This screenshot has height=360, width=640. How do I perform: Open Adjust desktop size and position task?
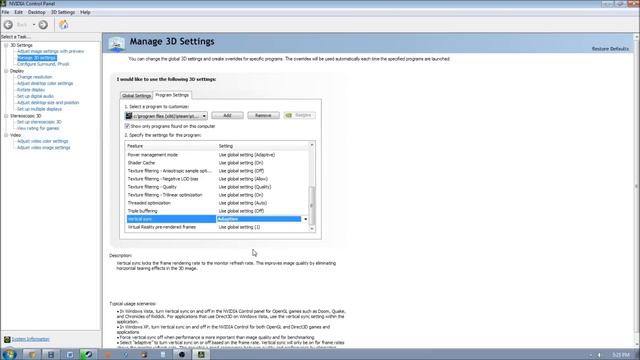[48, 103]
